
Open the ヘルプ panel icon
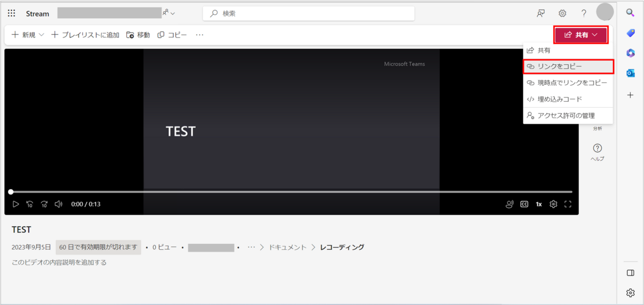click(597, 152)
